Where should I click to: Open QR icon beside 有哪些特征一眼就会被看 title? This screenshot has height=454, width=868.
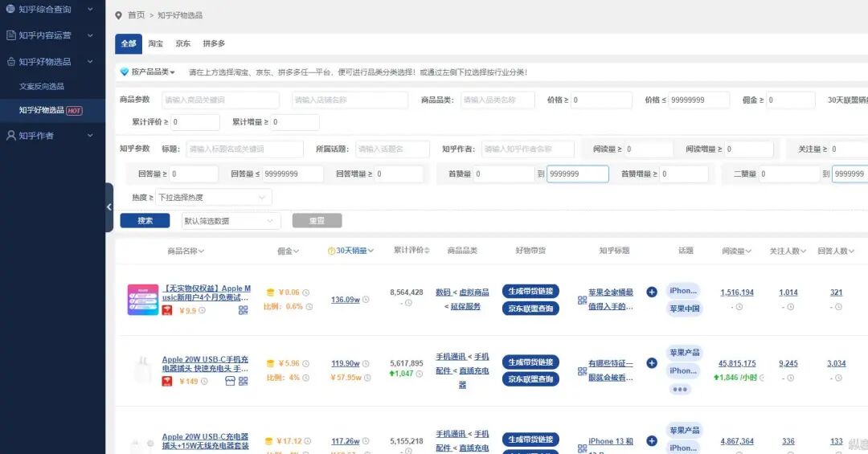[x=582, y=371]
